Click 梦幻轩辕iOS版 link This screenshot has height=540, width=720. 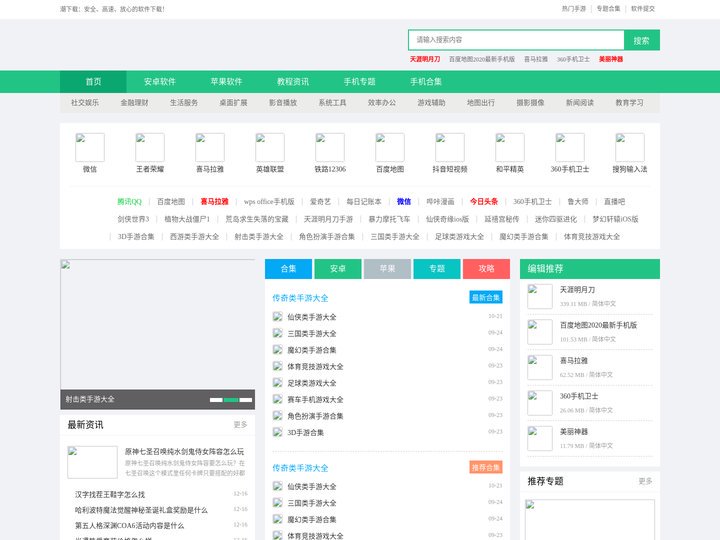coord(615,219)
